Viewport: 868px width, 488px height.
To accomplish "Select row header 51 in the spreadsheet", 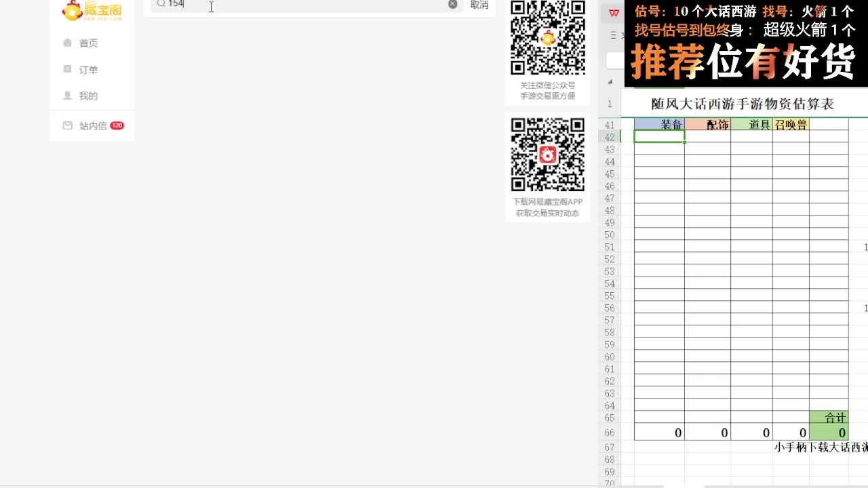I will [x=610, y=247].
